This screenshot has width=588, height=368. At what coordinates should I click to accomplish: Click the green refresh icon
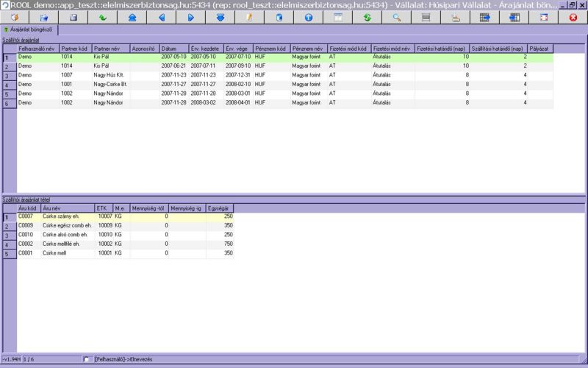(x=367, y=16)
